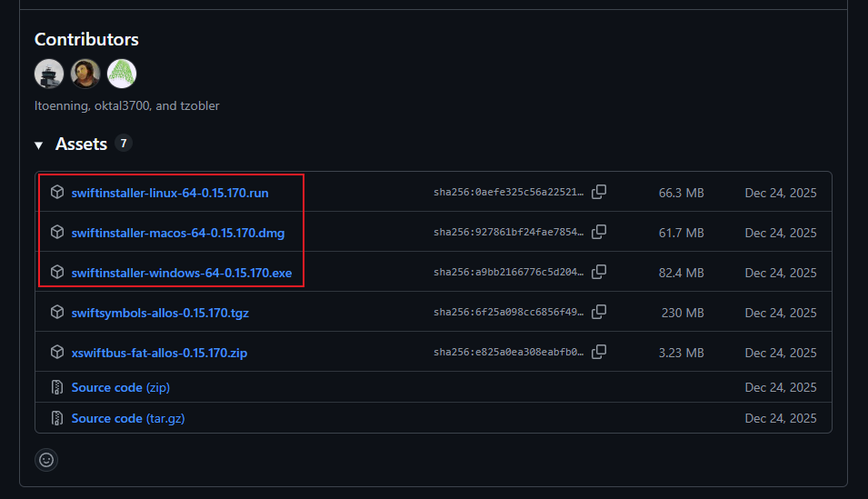Copy sha256 hash of windows .exe installer
This screenshot has height=499, width=868.
pyautogui.click(x=599, y=272)
